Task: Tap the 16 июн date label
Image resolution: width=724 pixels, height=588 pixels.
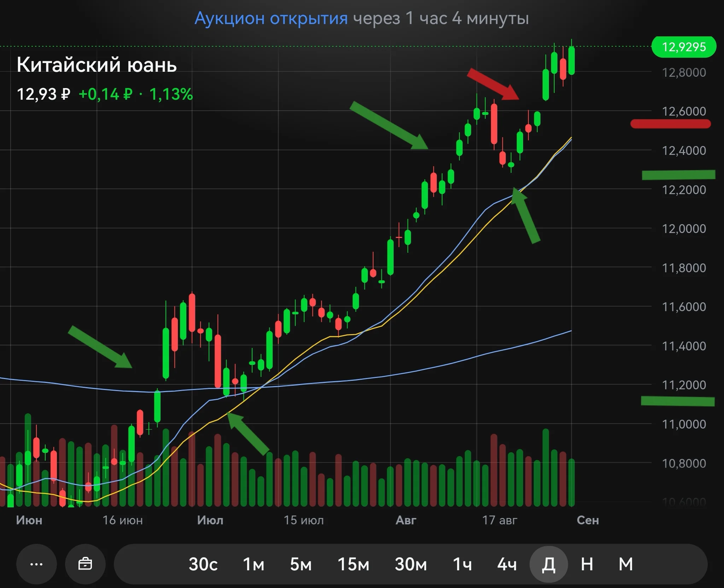Action: [x=123, y=520]
